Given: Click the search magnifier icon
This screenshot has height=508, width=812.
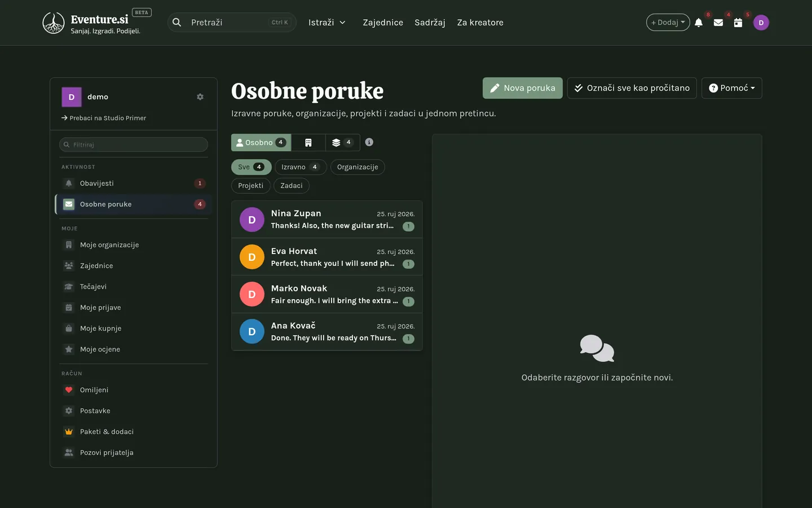Looking at the screenshot, I should (x=177, y=23).
